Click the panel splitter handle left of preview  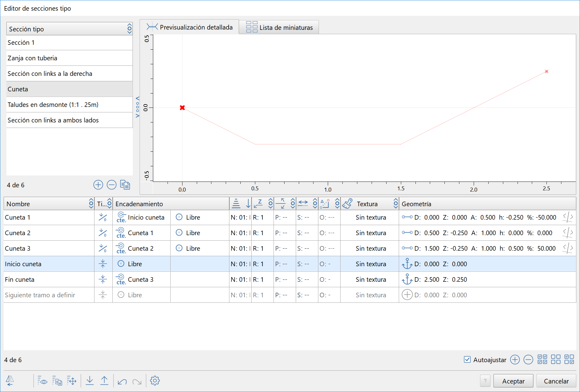(x=137, y=107)
